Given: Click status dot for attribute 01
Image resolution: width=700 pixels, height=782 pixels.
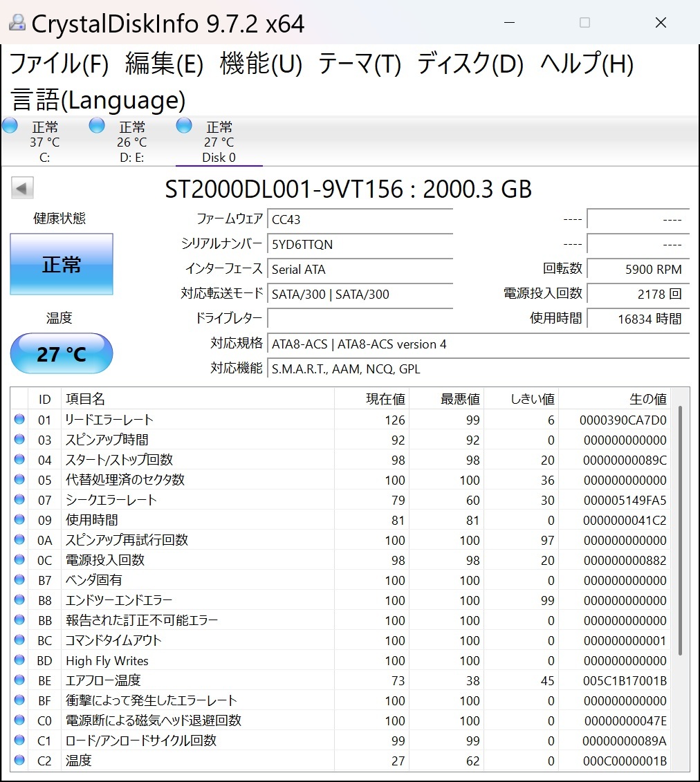Looking at the screenshot, I should click(x=19, y=420).
